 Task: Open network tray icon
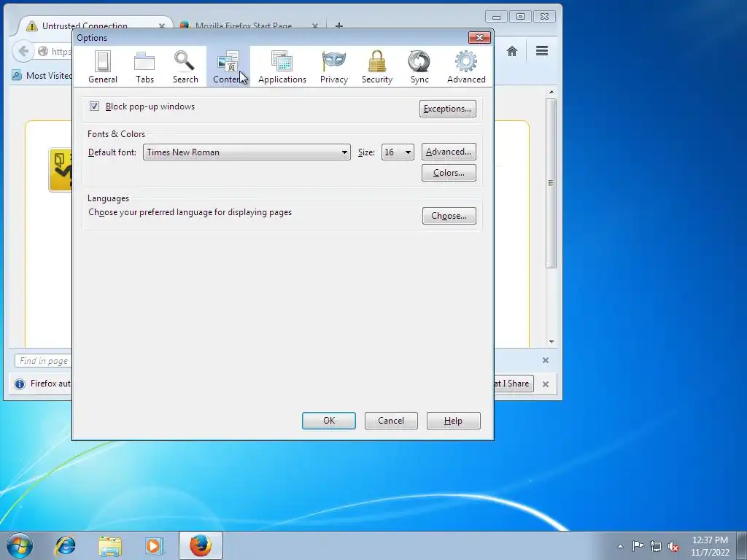(656, 546)
